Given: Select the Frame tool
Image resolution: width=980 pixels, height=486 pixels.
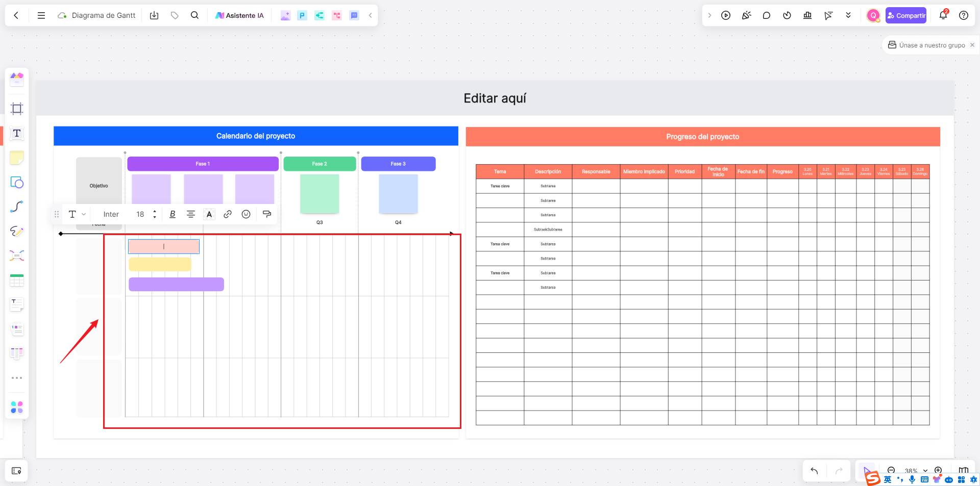Looking at the screenshot, I should pyautogui.click(x=17, y=108).
